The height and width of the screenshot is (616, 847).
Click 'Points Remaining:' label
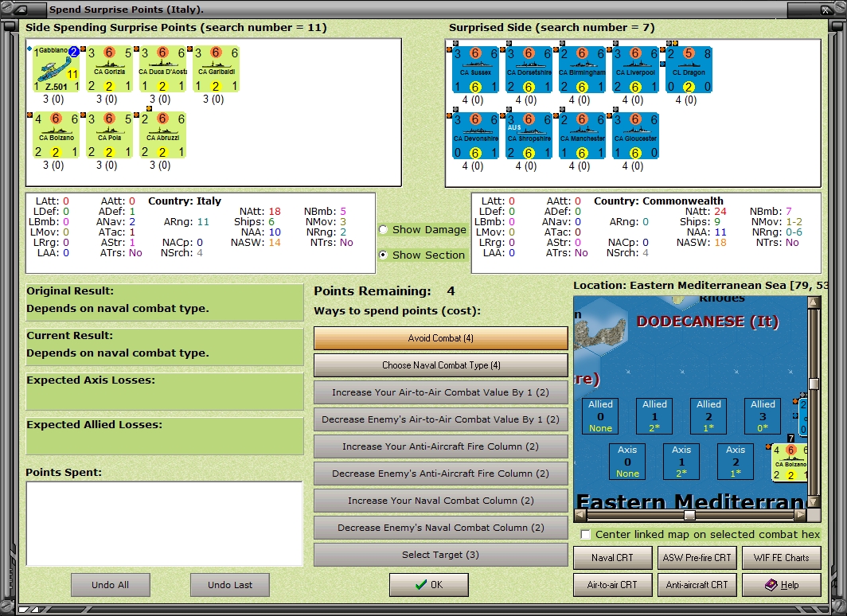coord(373,291)
